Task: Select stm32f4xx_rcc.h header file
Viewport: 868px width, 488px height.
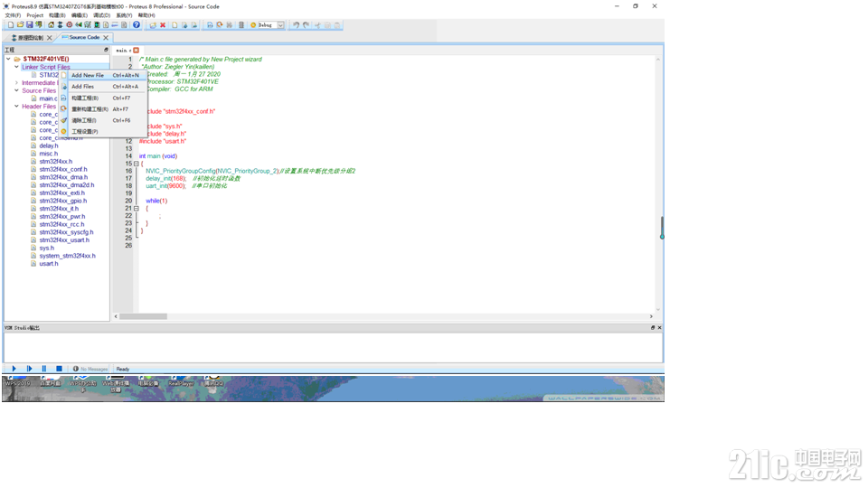Action: pos(61,224)
